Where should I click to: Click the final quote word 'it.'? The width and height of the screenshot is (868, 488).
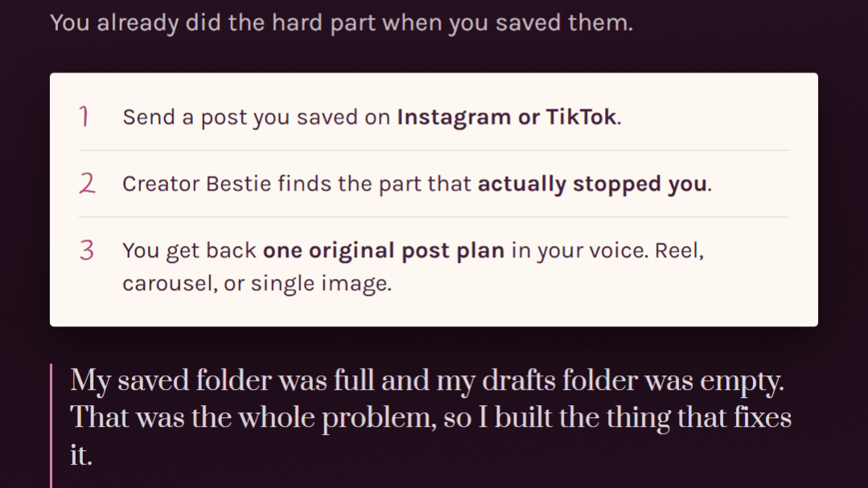[x=81, y=455]
